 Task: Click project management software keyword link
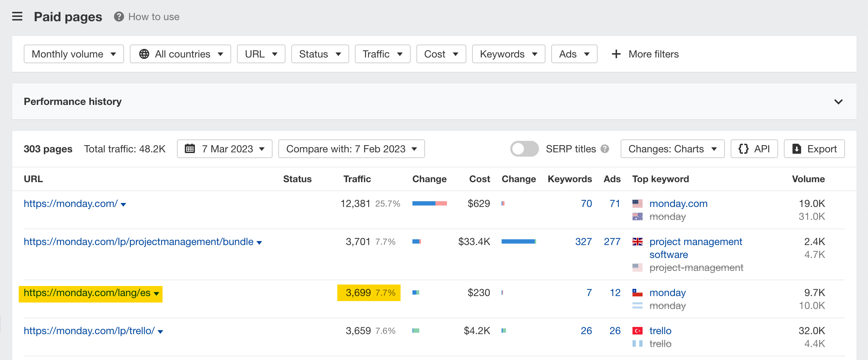[x=696, y=248]
